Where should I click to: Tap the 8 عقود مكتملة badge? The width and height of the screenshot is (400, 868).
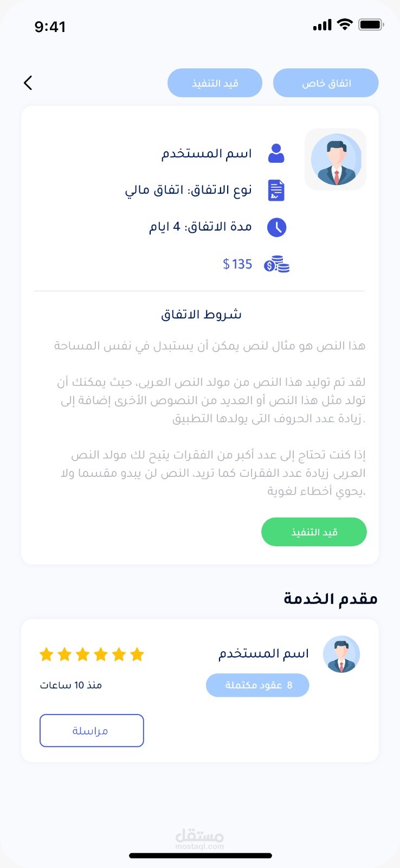coord(257,685)
